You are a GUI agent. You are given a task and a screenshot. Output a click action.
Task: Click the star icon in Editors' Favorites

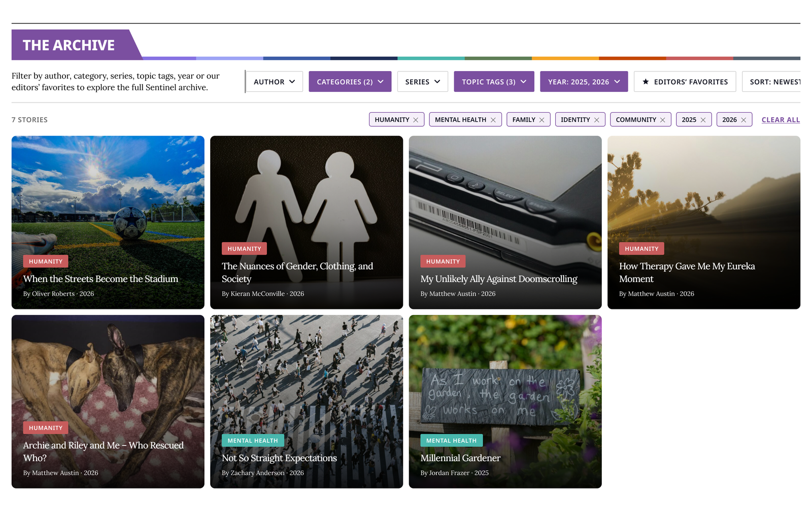[646, 82]
